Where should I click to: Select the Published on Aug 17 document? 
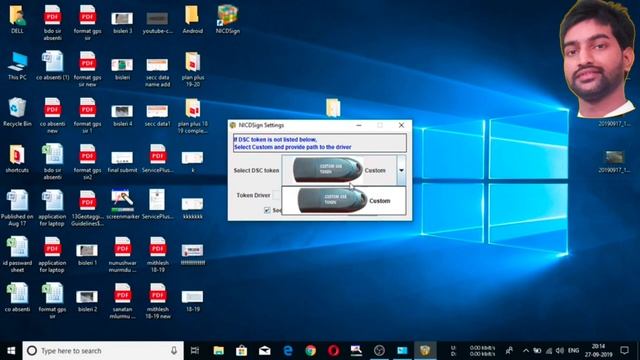[17, 209]
